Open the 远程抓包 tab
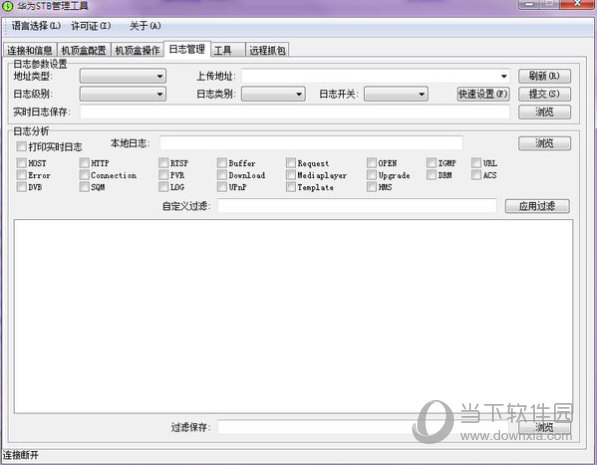 coord(267,50)
